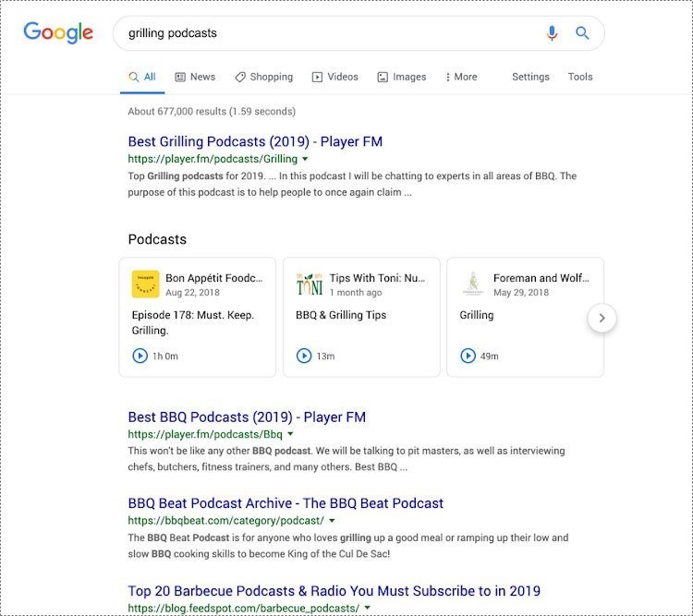Select the All tab
Image resolution: width=693 pixels, height=616 pixels.
[x=142, y=77]
